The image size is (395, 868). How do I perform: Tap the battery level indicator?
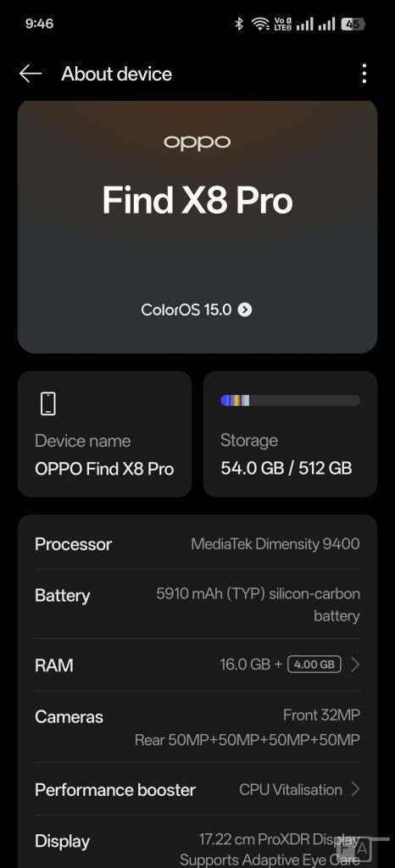(353, 24)
